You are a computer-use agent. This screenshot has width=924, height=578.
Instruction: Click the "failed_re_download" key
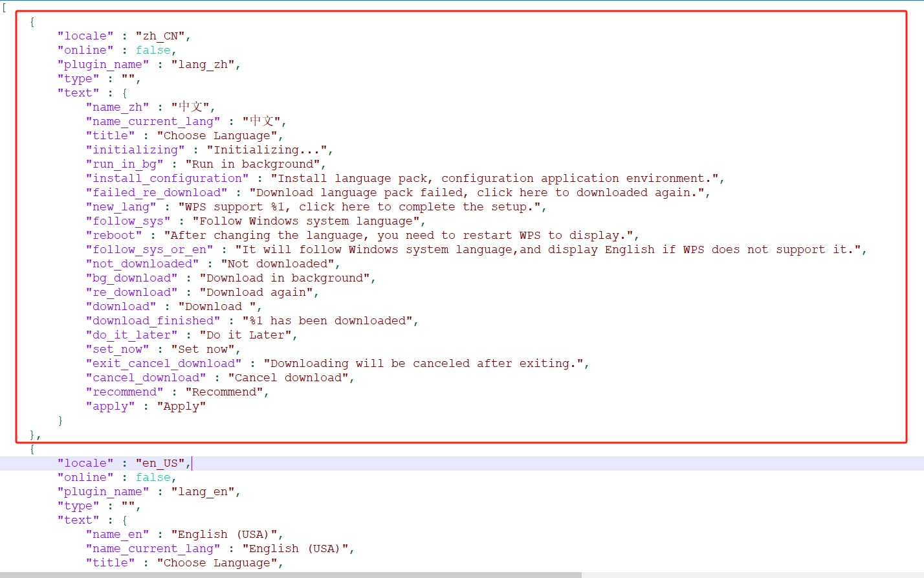coord(157,193)
